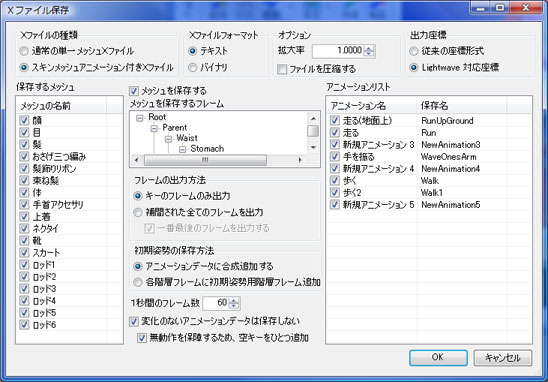Select the RunUpGround save name cell

click(x=447, y=121)
